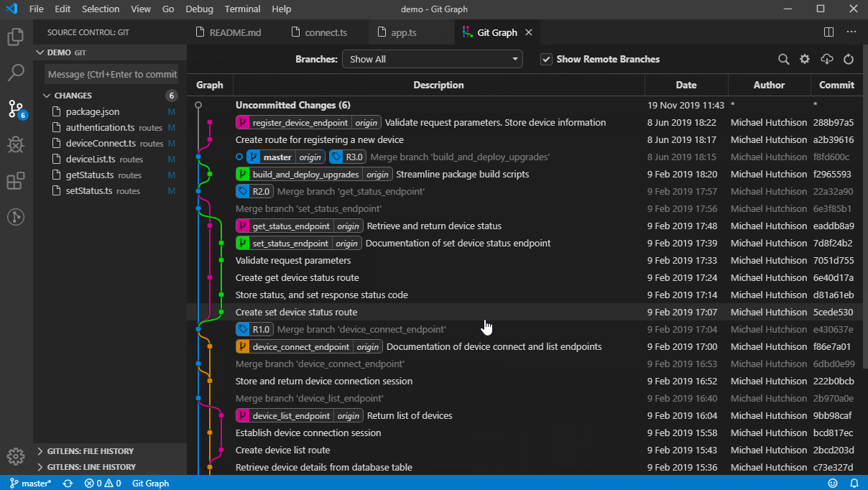Viewport: 868px width, 490px height.
Task: Expand GitLens File History panel
Action: click(90, 451)
